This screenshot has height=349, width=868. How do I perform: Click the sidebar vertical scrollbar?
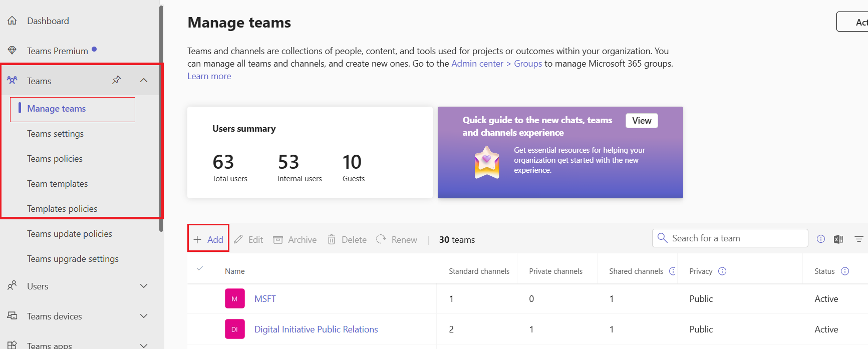pos(161,120)
